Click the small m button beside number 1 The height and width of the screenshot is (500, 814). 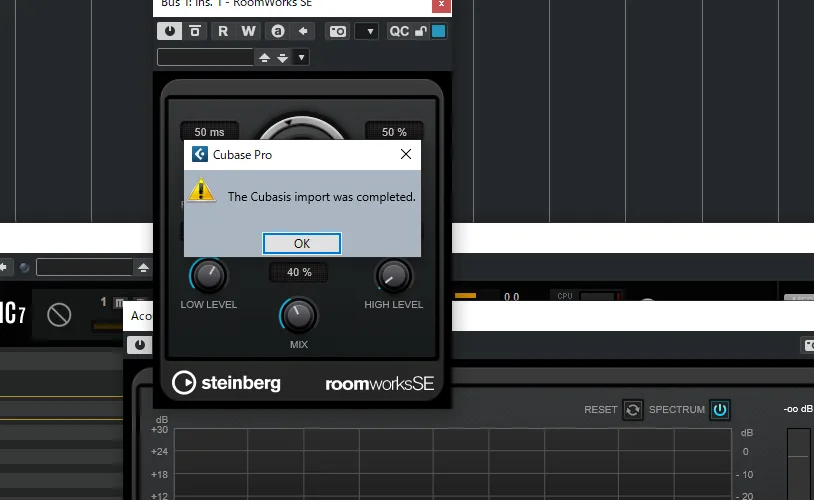click(x=120, y=302)
